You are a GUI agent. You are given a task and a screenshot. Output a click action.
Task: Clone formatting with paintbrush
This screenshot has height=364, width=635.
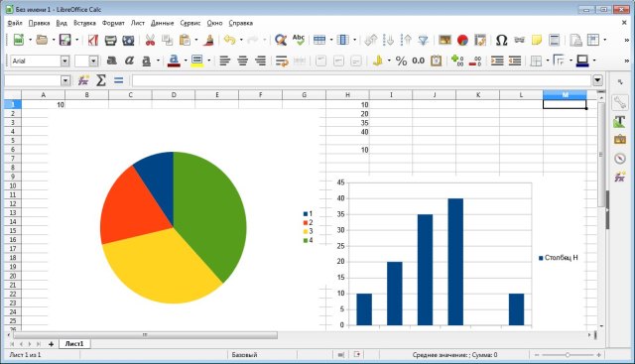209,40
